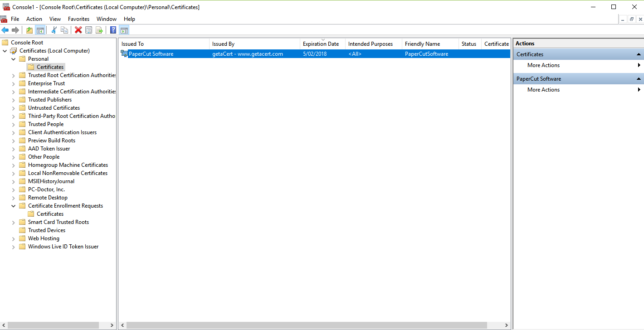The height and width of the screenshot is (330, 644).
Task: Delete the certificate using the red X icon
Action: [78, 30]
